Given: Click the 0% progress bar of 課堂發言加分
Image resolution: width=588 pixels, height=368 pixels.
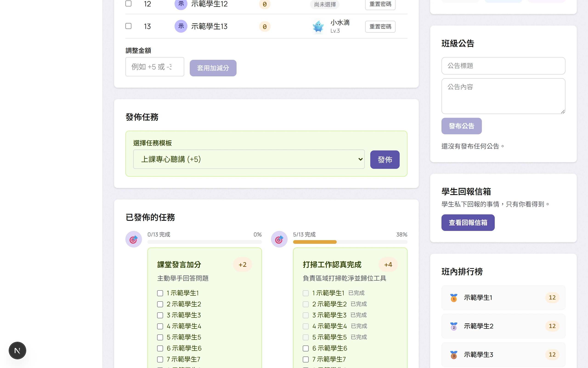Looking at the screenshot, I should 205,242.
